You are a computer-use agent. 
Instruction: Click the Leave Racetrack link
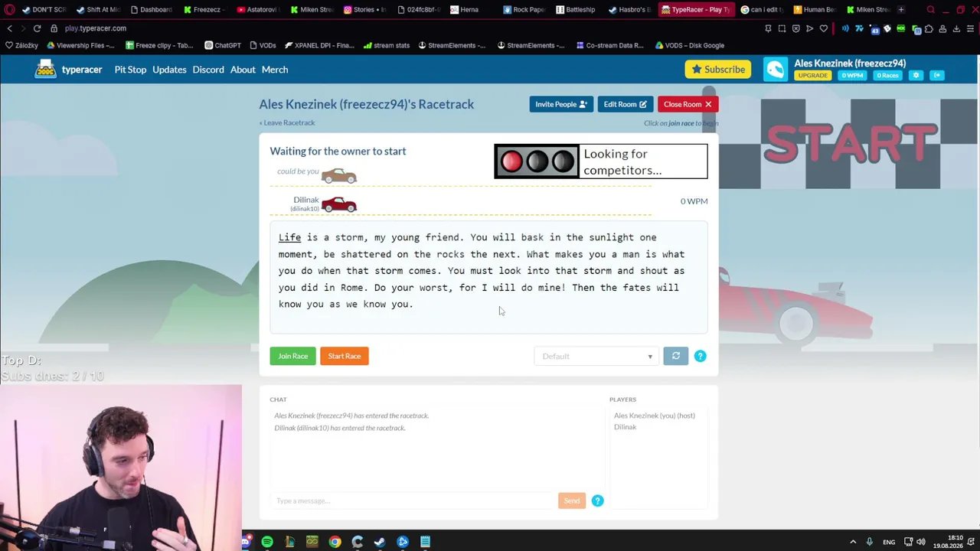tap(287, 122)
